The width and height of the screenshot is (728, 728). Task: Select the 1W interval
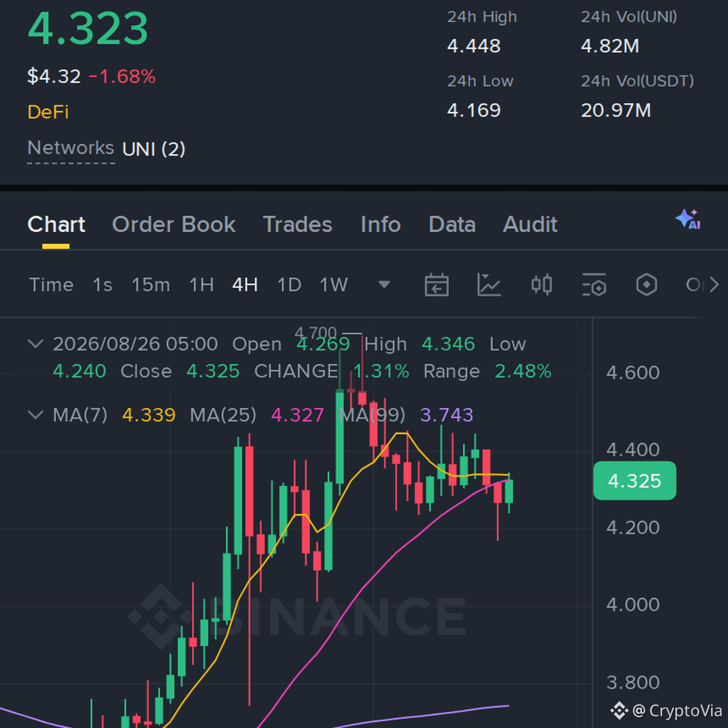pos(334,284)
